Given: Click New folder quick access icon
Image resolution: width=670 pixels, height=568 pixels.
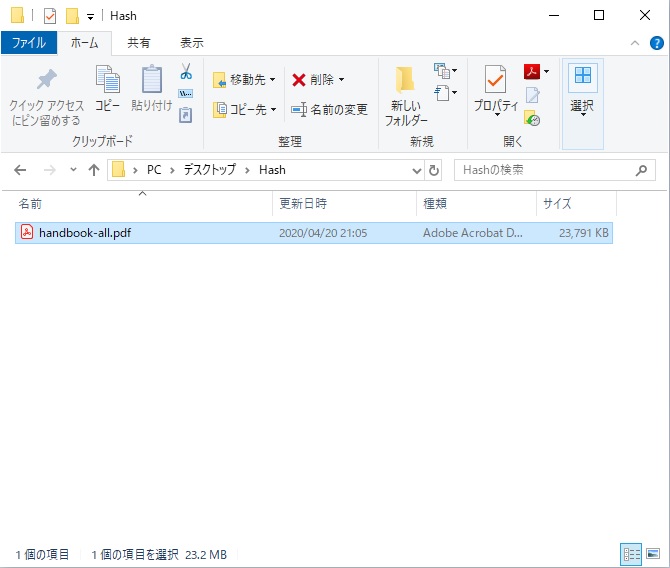Looking at the screenshot, I should coord(72,16).
